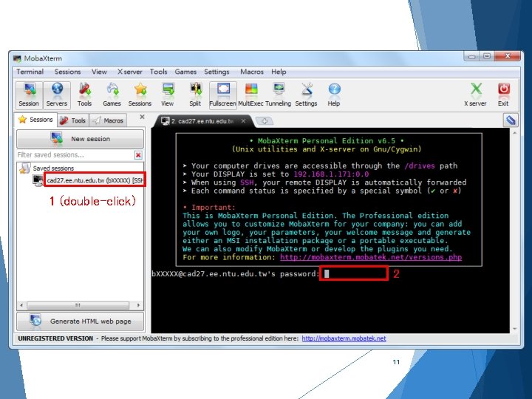Open the Tools menu in menu bar
Viewport: 532px width, 399px height.
click(x=158, y=72)
